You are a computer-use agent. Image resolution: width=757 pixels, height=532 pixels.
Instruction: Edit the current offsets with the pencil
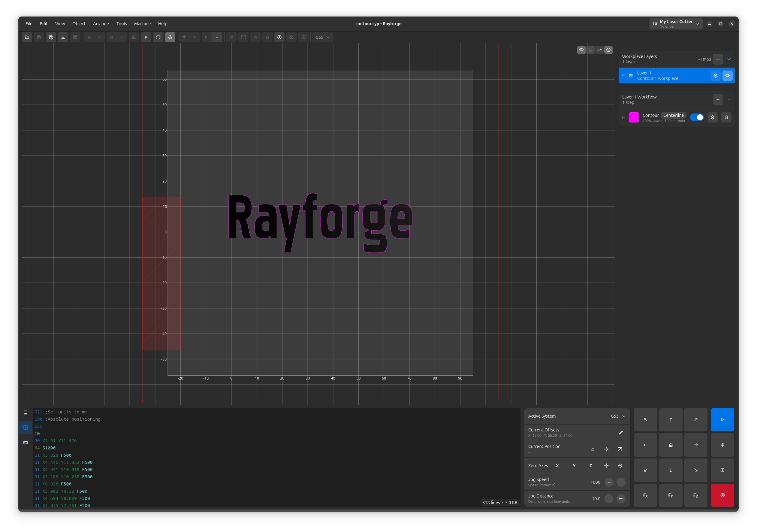621,432
